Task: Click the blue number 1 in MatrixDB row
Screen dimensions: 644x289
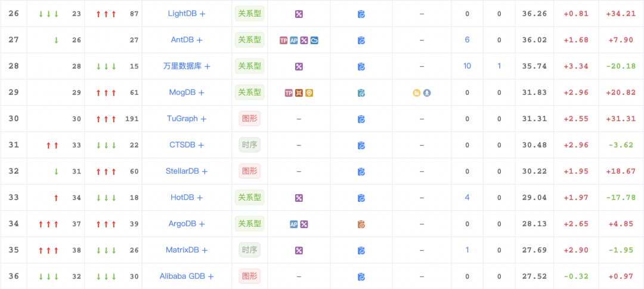Action: 467,250
